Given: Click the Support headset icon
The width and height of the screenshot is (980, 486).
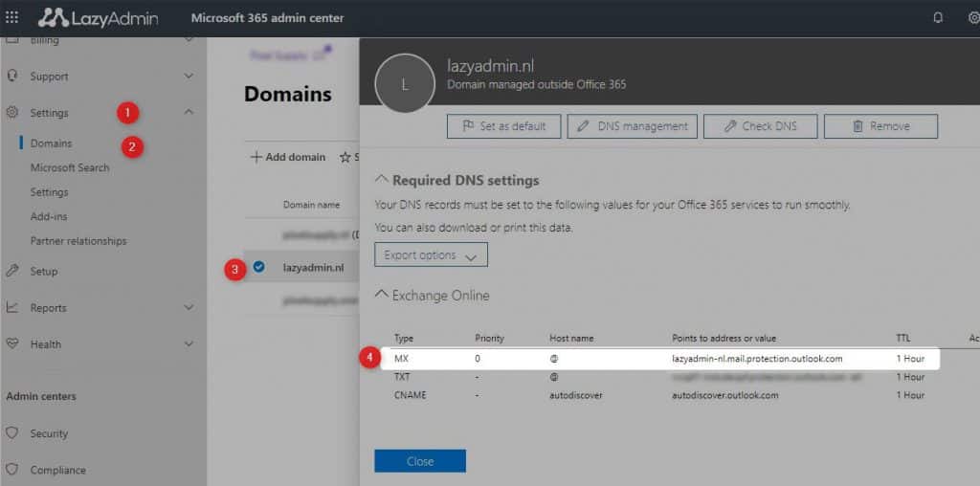Looking at the screenshot, I should (11, 77).
